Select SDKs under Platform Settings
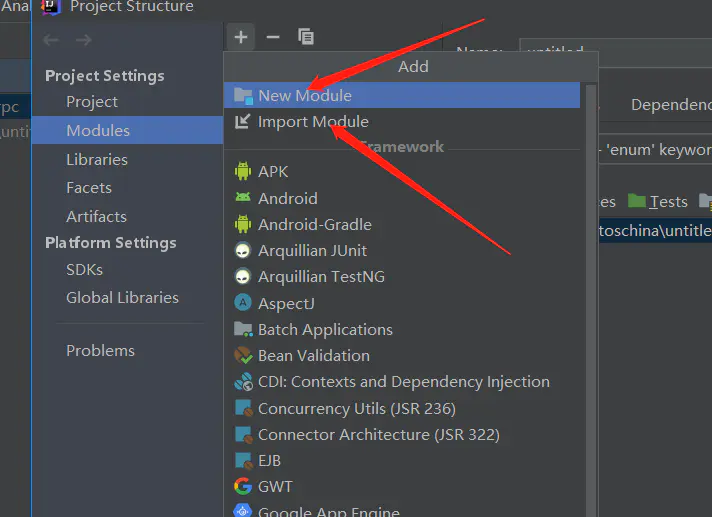Image resolution: width=712 pixels, height=517 pixels. (84, 269)
